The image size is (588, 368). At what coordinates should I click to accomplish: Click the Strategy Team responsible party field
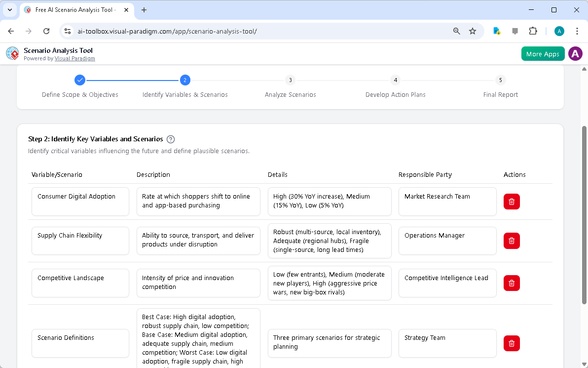tap(447, 343)
